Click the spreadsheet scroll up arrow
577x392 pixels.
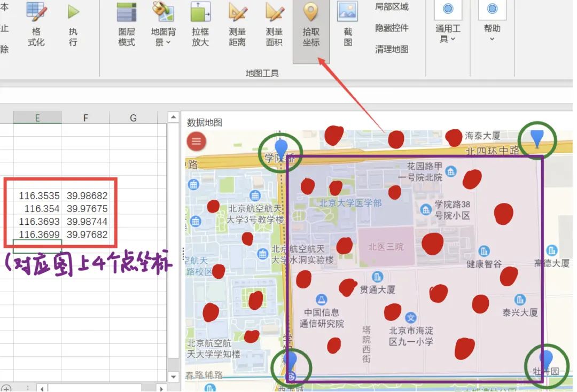(x=173, y=117)
